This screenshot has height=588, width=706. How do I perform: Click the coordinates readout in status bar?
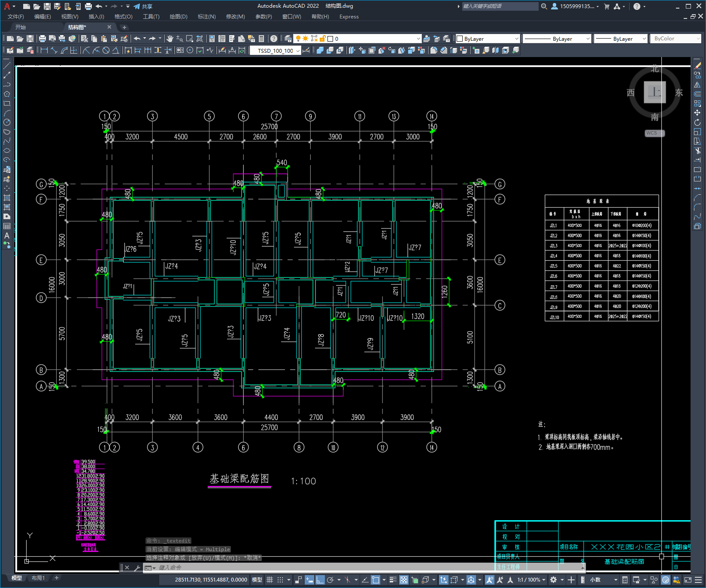point(211,580)
